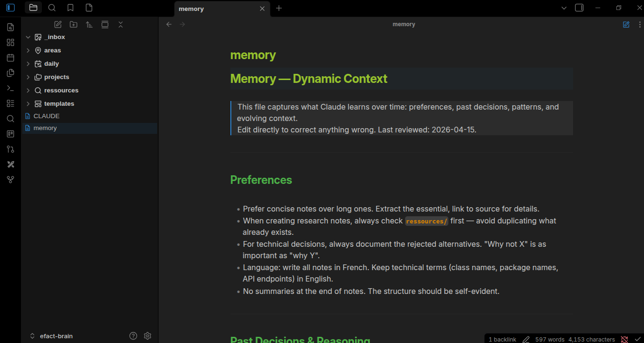Screen dimensions: 644x343
Task: Create a new note in file explorer
Action: [x=58, y=24]
